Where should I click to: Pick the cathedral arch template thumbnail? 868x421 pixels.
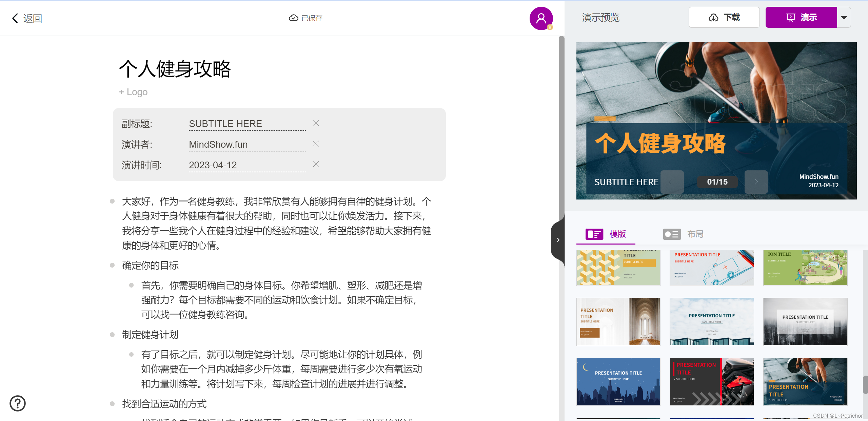coord(618,322)
